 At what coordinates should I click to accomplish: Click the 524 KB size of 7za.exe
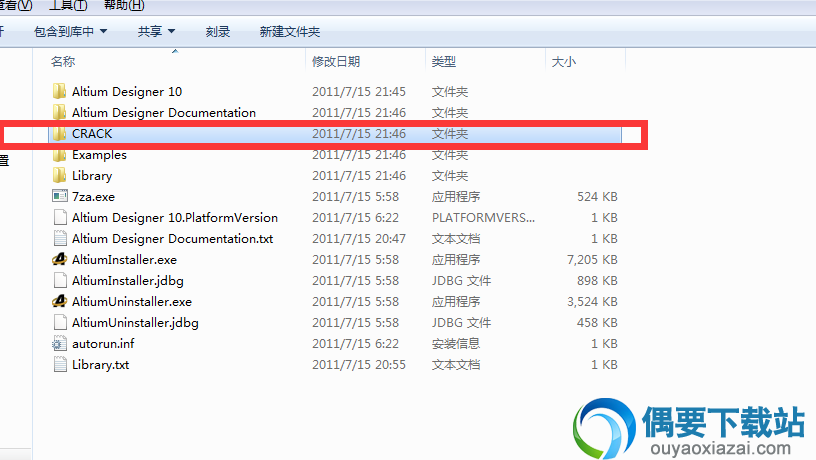point(597,197)
